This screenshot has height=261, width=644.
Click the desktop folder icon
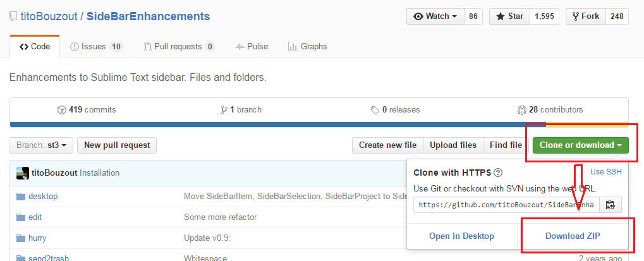click(21, 197)
